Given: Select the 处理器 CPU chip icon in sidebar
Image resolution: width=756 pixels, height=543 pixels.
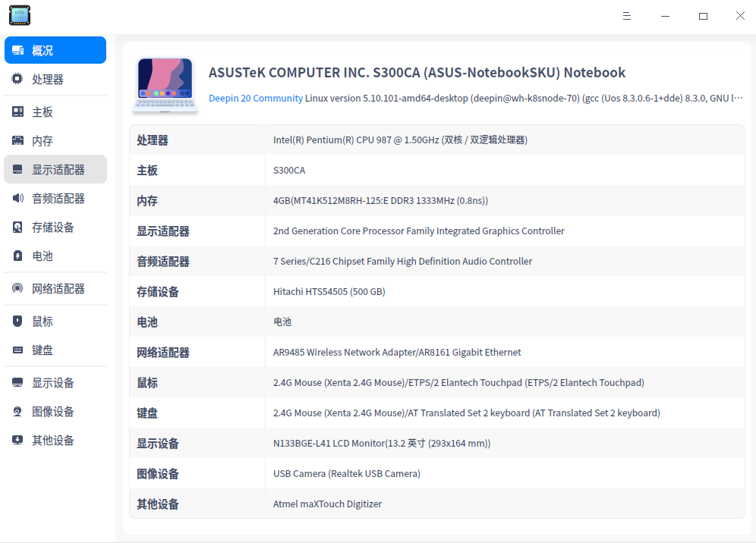Looking at the screenshot, I should click(17, 79).
